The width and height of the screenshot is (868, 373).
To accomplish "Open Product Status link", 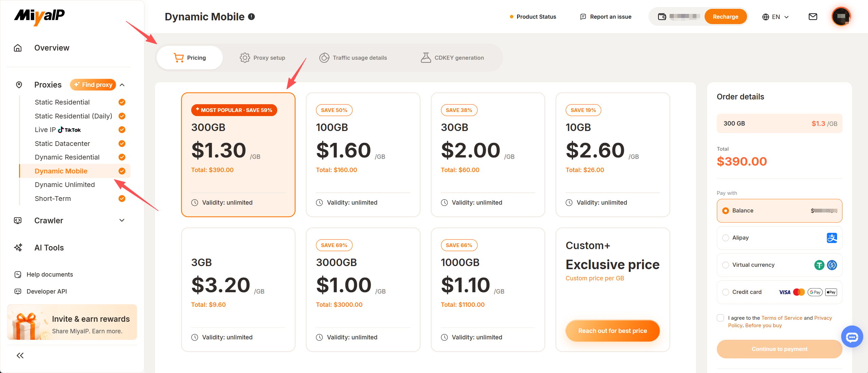I will click(x=533, y=17).
